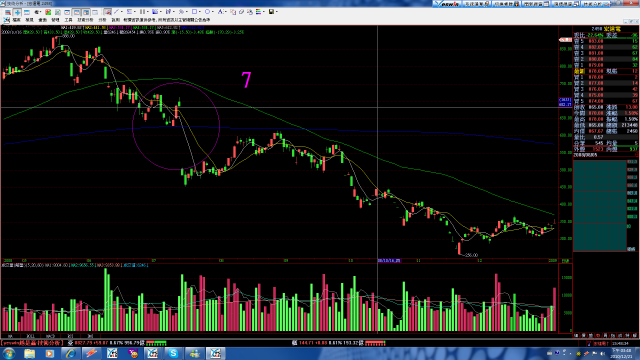This screenshot has width=640, height=360.
Task: Open the ellipse tool dropdown arrow
Action: click(213, 12)
